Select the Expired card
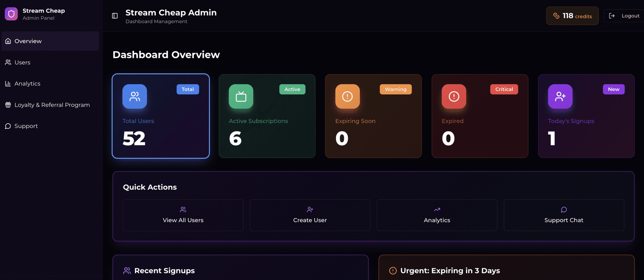The width and height of the screenshot is (644, 280). coord(480,116)
